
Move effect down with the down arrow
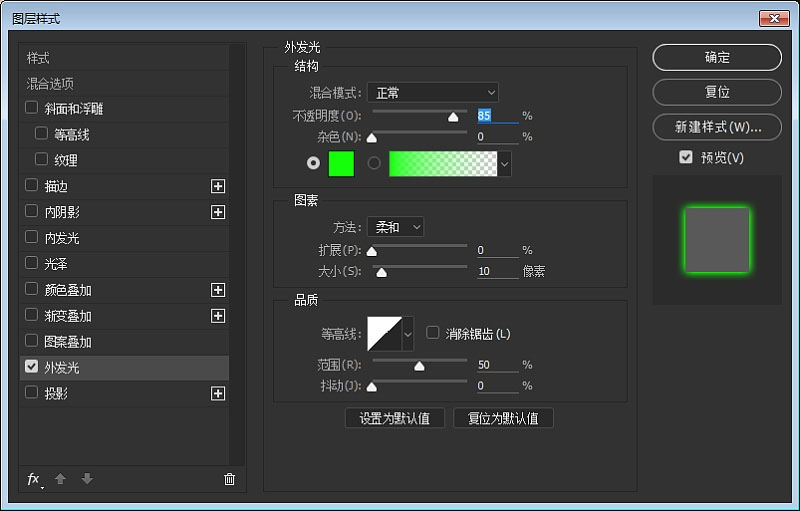(87, 478)
